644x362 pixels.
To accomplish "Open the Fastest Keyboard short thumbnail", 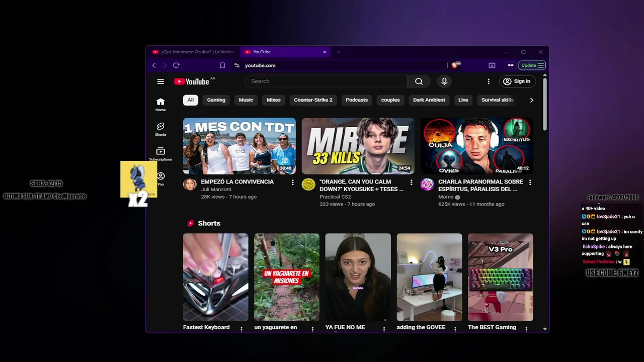I will pyautogui.click(x=216, y=277).
